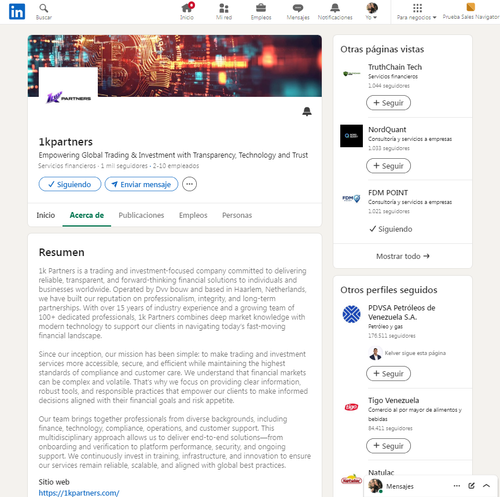Viewport: 500px width, 497px height.
Task: Open the three-dot more options button
Action: pos(189,184)
